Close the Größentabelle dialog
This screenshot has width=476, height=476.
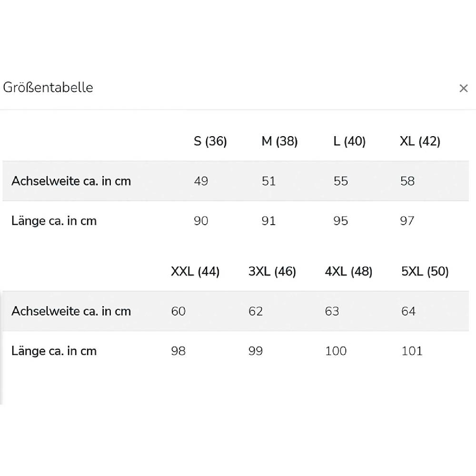(463, 89)
